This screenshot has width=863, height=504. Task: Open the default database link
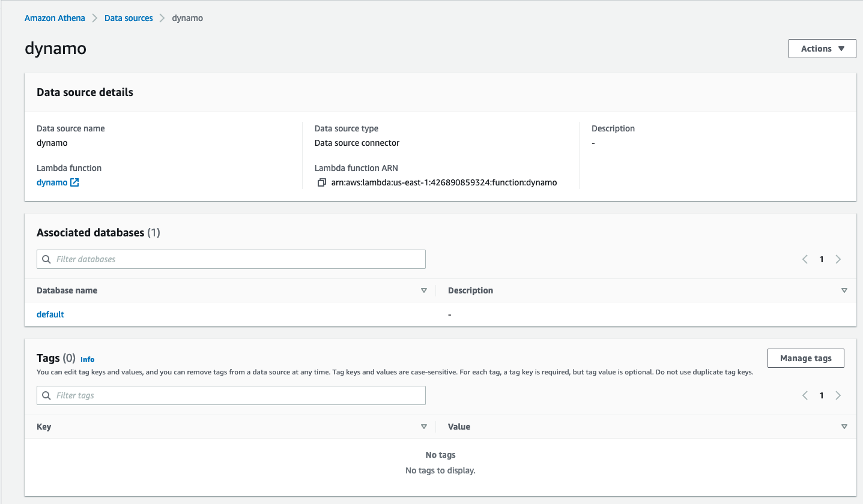click(x=50, y=314)
